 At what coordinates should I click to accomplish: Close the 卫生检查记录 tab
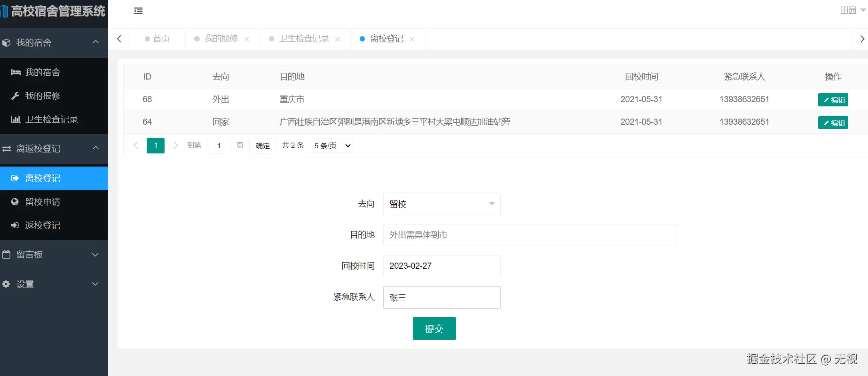338,39
